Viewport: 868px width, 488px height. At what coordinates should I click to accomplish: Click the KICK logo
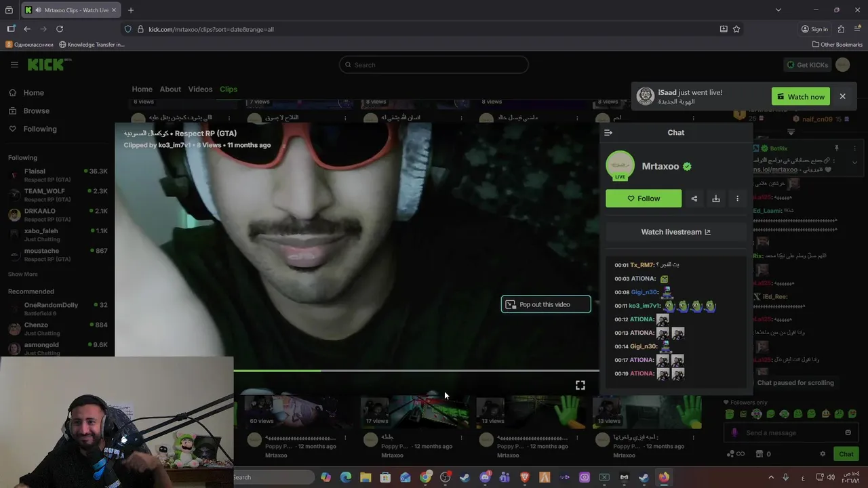coord(49,64)
